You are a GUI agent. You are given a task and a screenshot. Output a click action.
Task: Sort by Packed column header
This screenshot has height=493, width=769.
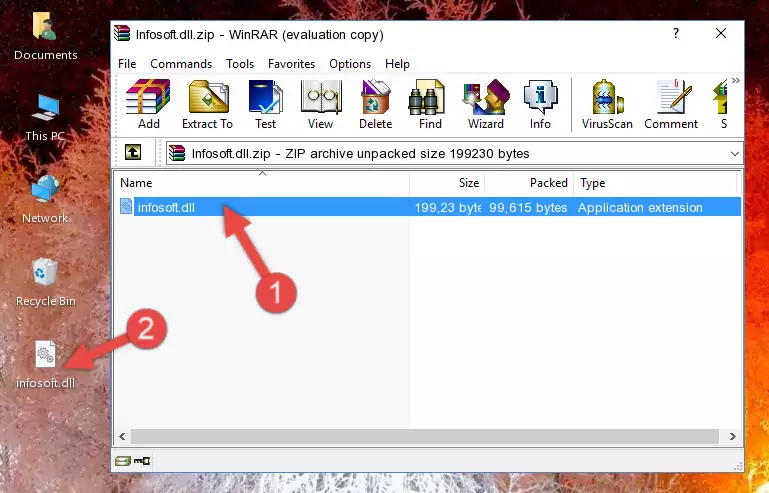pyautogui.click(x=529, y=183)
